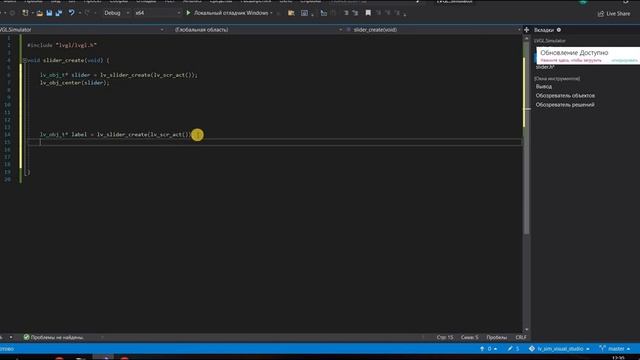640x360 pixels.
Task: Click the gear icon next to Вкладки
Action: [x=559, y=30]
